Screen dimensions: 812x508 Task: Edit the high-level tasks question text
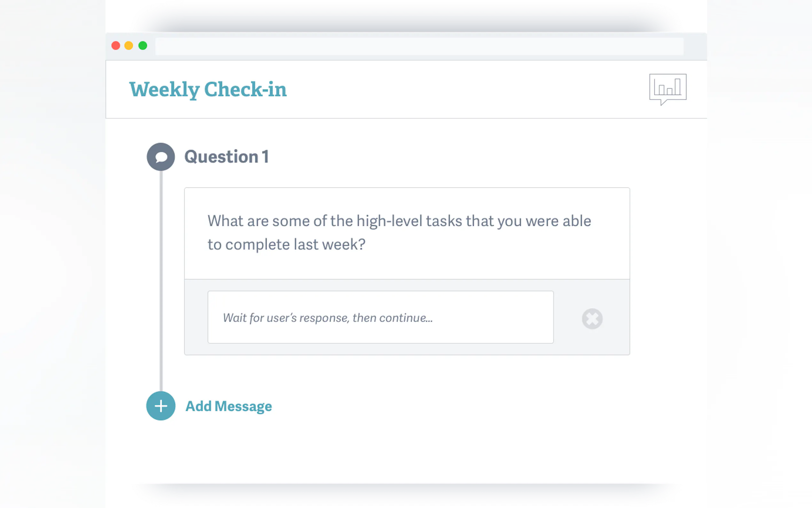(x=399, y=233)
